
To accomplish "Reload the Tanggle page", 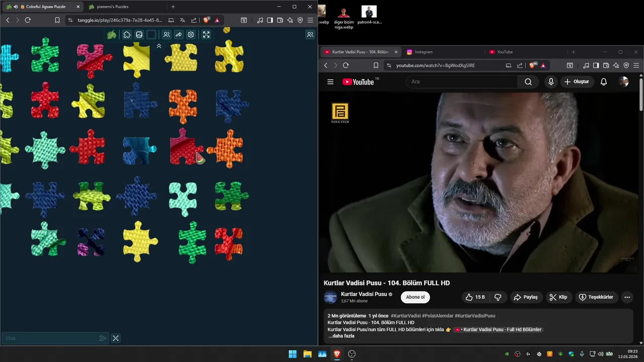I will coord(28,20).
